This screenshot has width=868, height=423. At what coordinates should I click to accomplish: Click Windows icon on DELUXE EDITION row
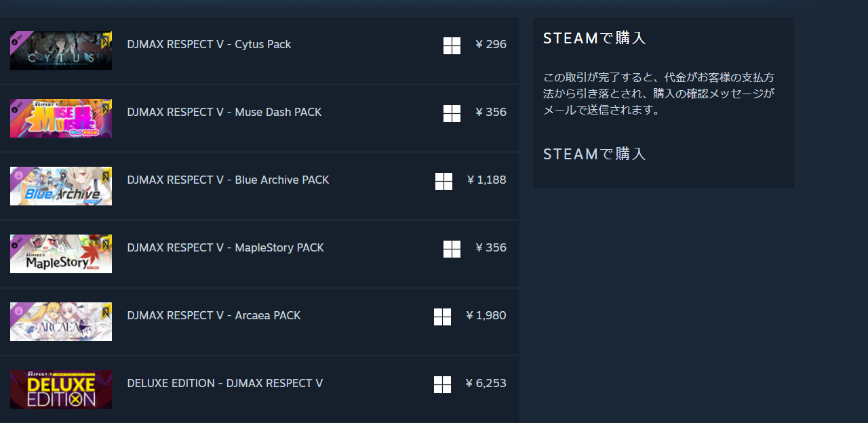[x=442, y=384]
